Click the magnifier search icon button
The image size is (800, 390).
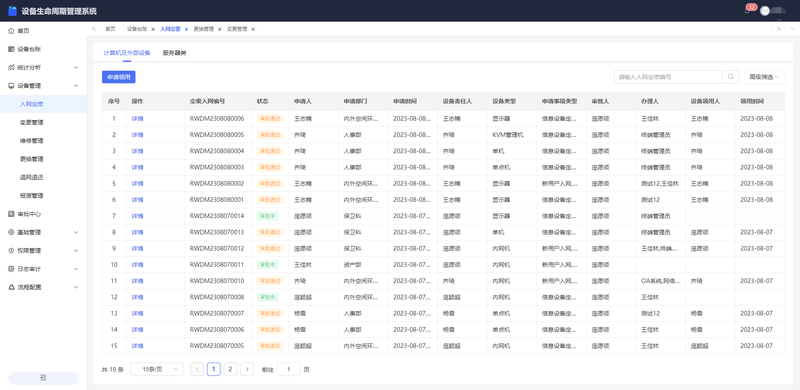(x=731, y=77)
